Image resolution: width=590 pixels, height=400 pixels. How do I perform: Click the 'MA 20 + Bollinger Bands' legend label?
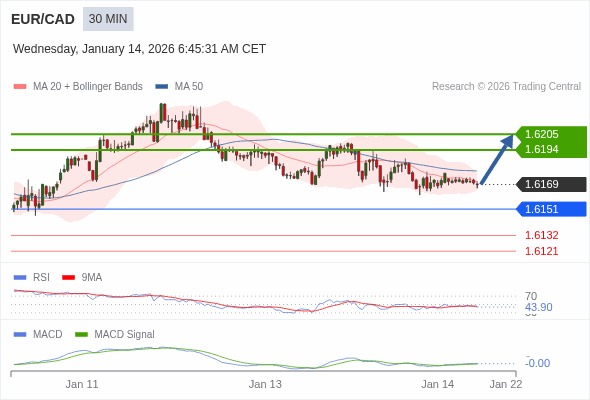click(88, 87)
